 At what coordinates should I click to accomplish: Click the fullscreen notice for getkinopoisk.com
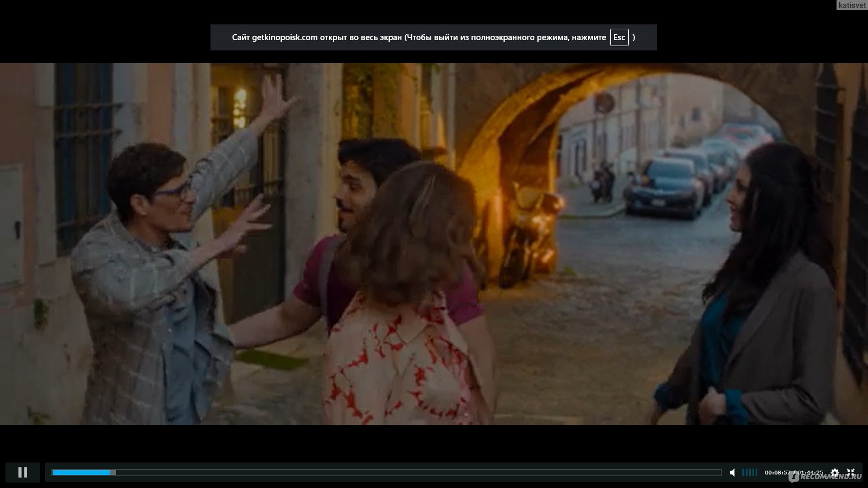433,37
